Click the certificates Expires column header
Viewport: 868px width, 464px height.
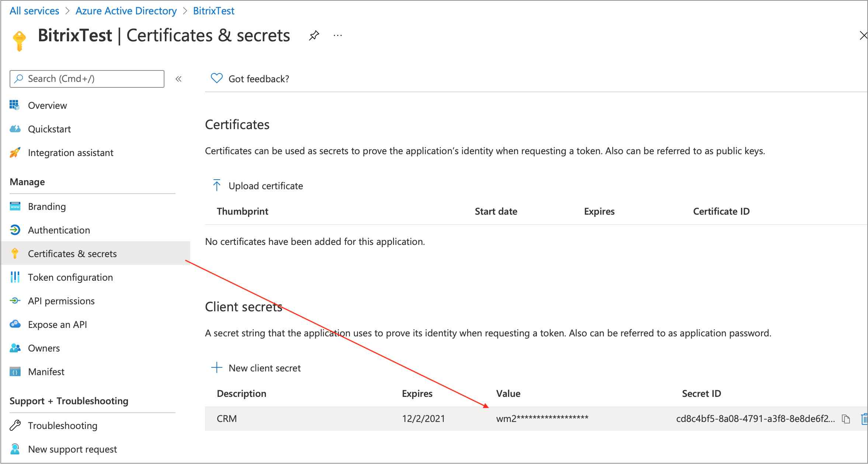(599, 211)
